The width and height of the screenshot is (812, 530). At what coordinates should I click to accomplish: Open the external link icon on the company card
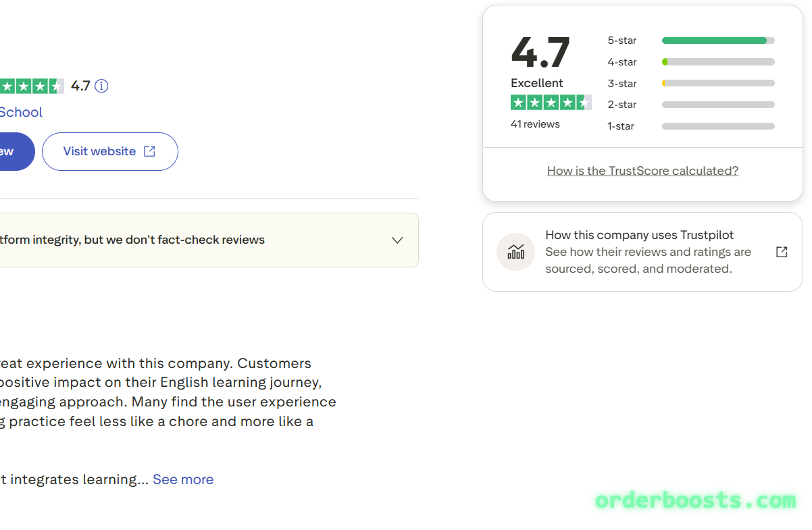[782, 251]
